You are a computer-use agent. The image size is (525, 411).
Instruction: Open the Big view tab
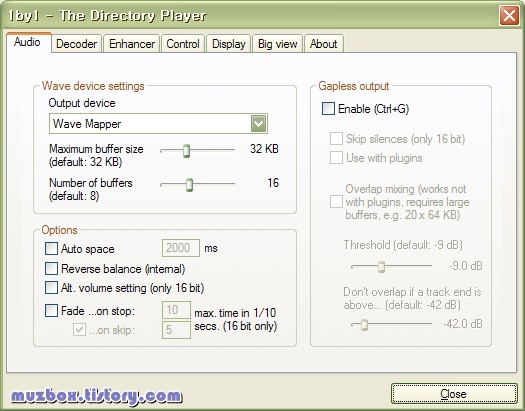(x=278, y=44)
